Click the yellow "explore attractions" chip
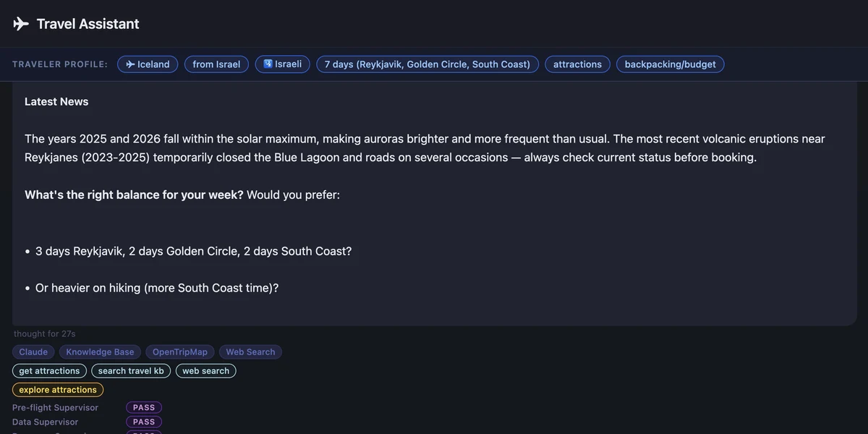The image size is (868, 434). point(58,390)
